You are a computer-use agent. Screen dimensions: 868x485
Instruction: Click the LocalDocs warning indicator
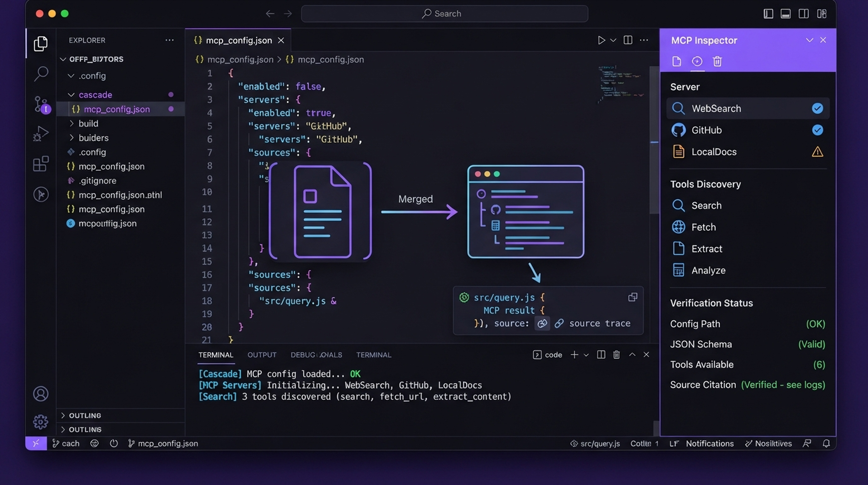817,152
